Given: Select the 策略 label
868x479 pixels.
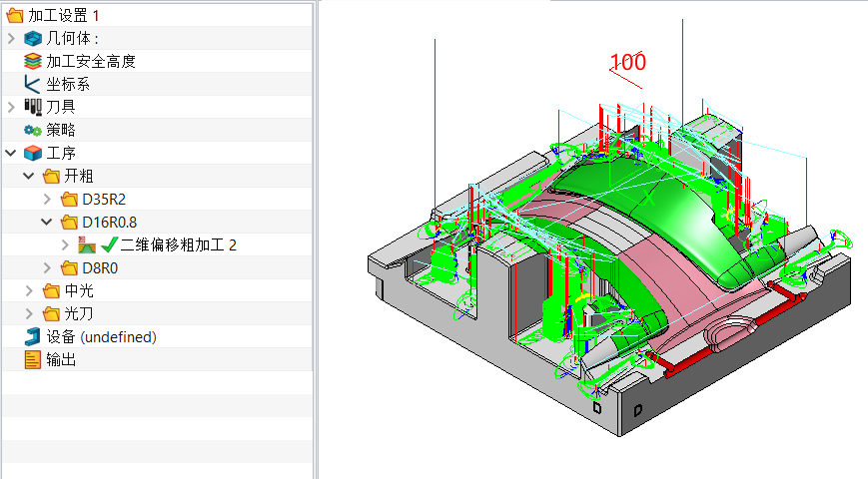Looking at the screenshot, I should tap(60, 130).
